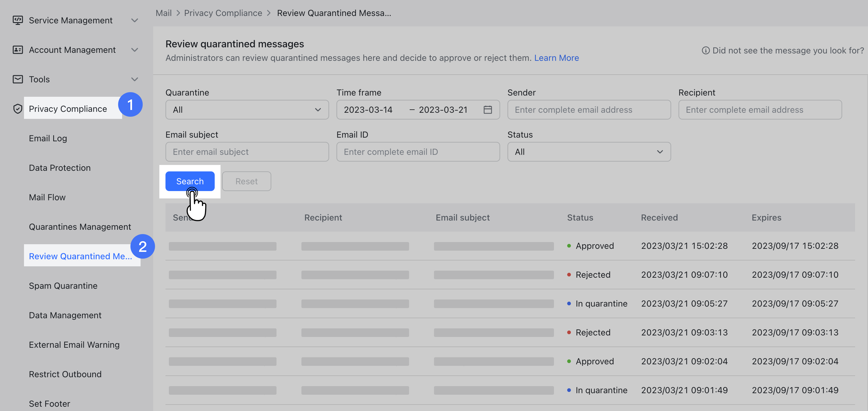Open the Quarantine filter dropdown
The width and height of the screenshot is (868, 411).
tap(247, 109)
